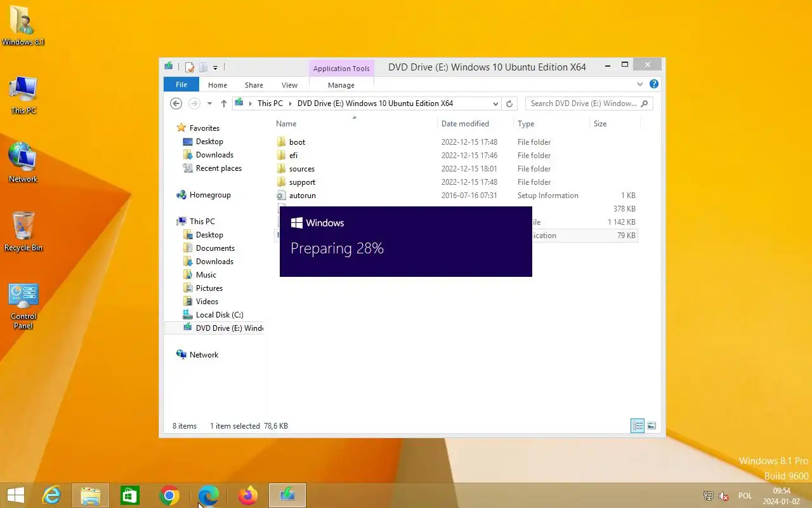Launch Microsoft Edge from the taskbar
This screenshot has width=812, height=508.
coord(209,495)
